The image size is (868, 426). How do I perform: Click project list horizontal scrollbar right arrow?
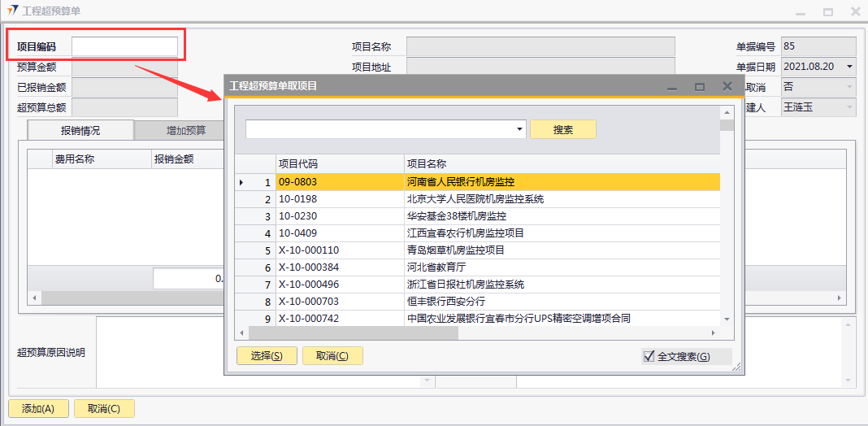pos(713,333)
